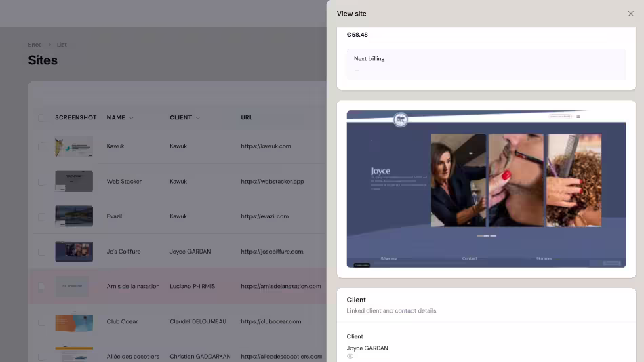Click the eye icon under Joyce GARDAN
This screenshot has height=362, width=644.
click(x=350, y=357)
